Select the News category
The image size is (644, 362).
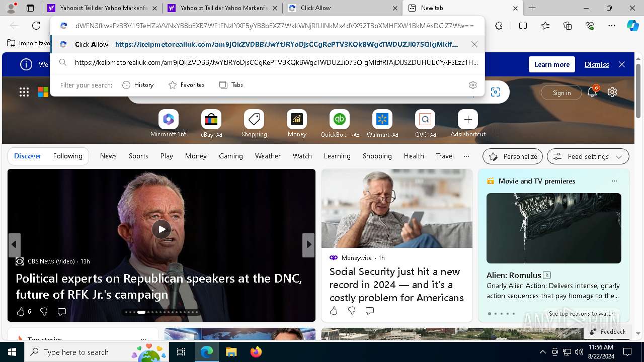pyautogui.click(x=108, y=156)
